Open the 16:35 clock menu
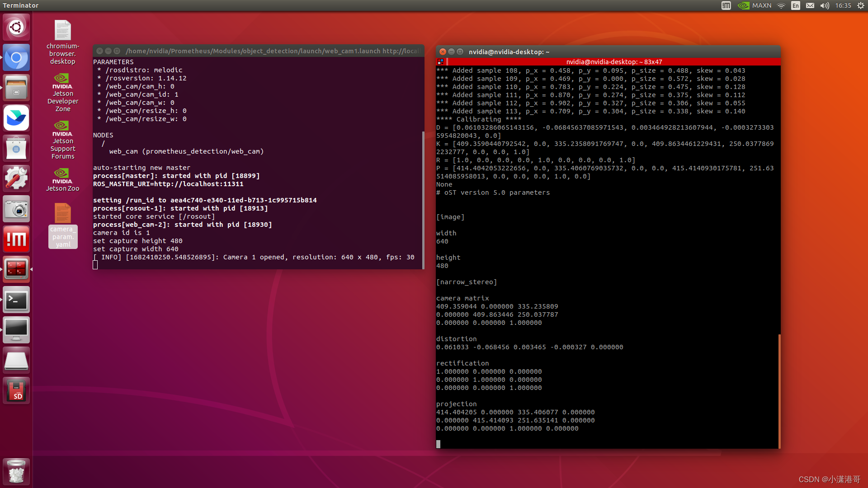 [x=843, y=5]
